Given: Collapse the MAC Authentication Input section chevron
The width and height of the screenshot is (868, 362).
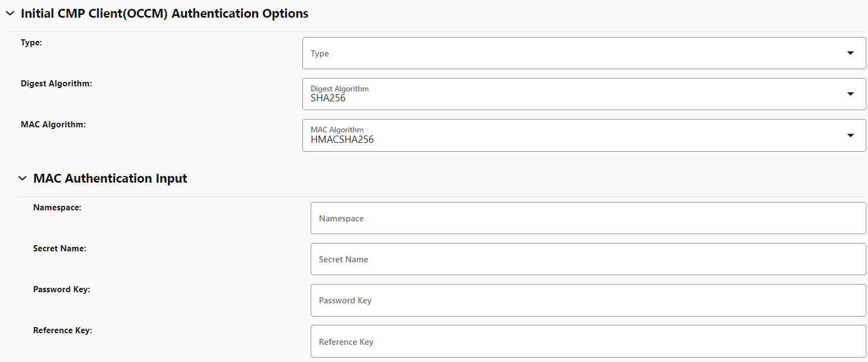Looking at the screenshot, I should pos(22,178).
